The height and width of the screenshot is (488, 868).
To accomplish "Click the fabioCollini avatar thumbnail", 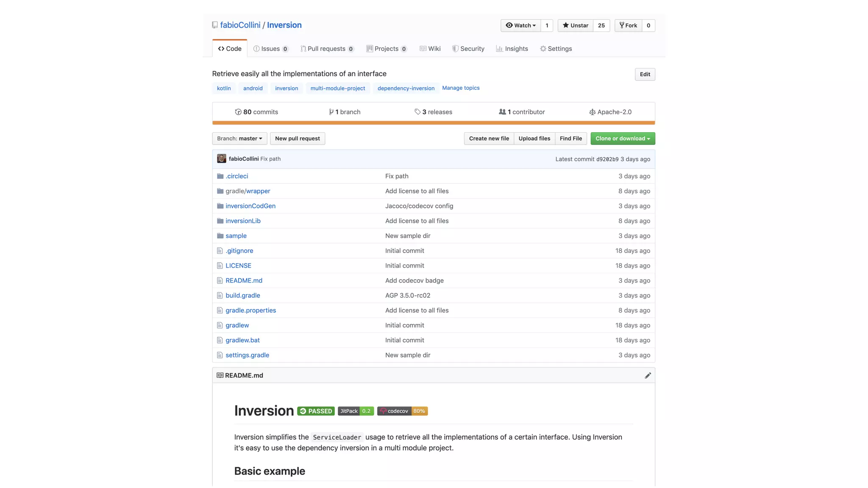I will 221,159.
